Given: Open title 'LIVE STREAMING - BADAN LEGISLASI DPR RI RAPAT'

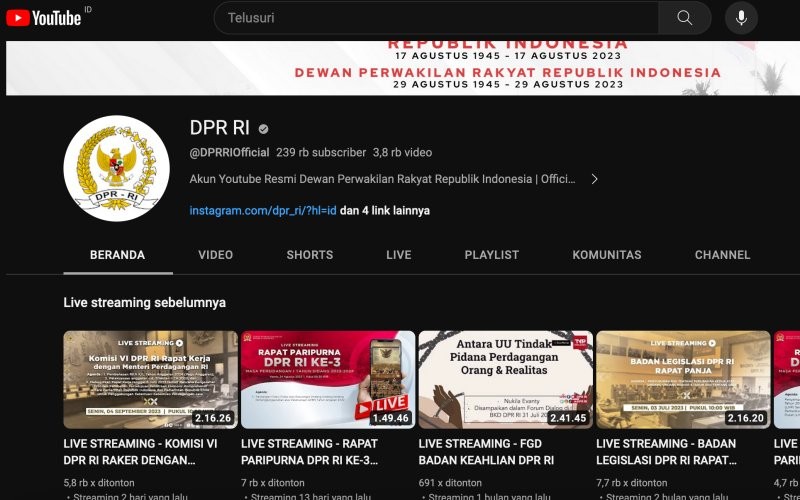Looking at the screenshot, I should [x=666, y=452].
